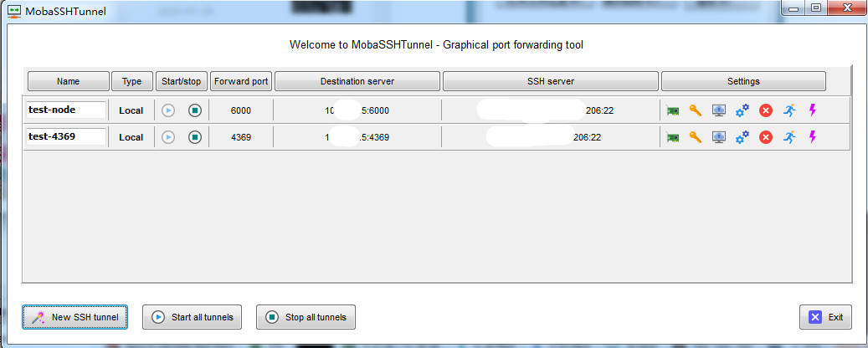The image size is (868, 348).
Task: Click the orange key icon for test-4369
Action: pos(696,137)
